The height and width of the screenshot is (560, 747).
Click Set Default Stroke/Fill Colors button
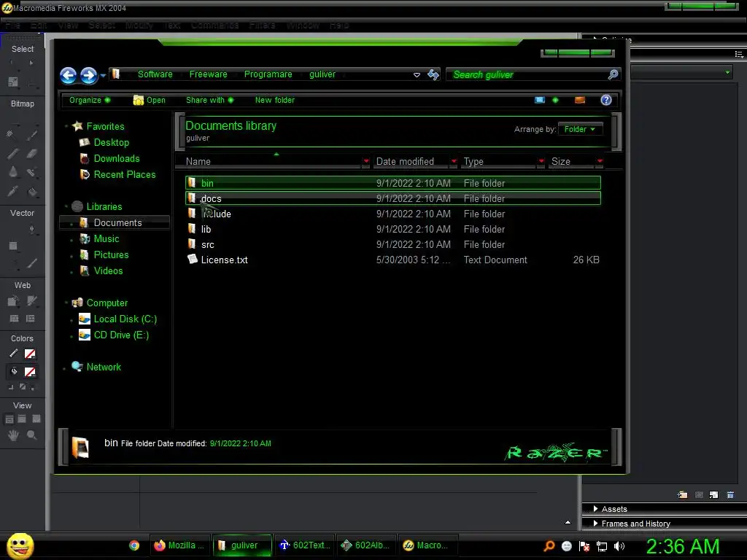click(10, 387)
